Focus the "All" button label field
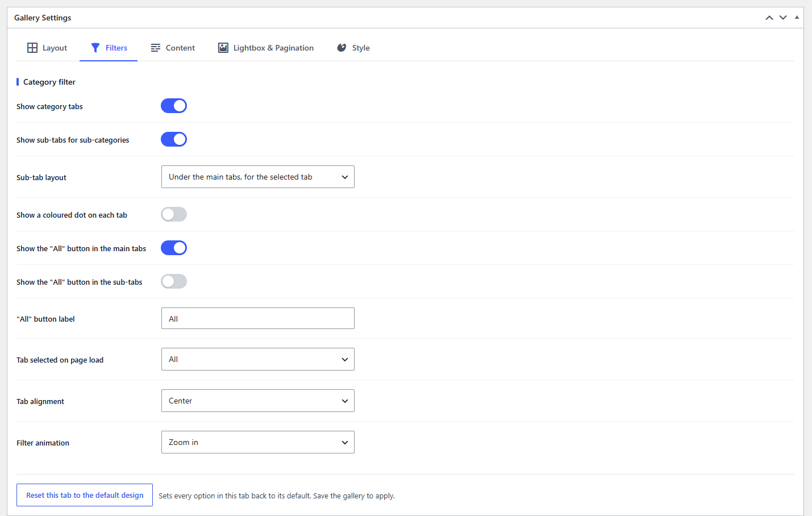 click(258, 318)
